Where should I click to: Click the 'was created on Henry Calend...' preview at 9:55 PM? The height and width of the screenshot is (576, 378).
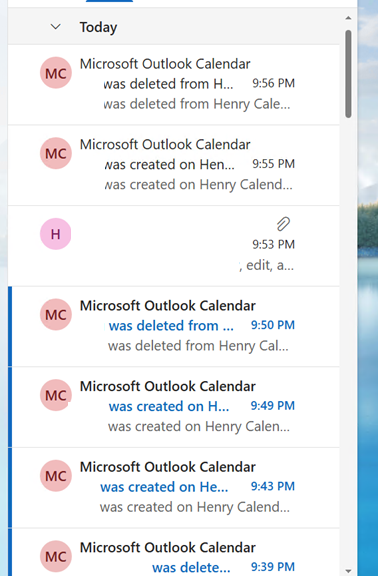(199, 184)
